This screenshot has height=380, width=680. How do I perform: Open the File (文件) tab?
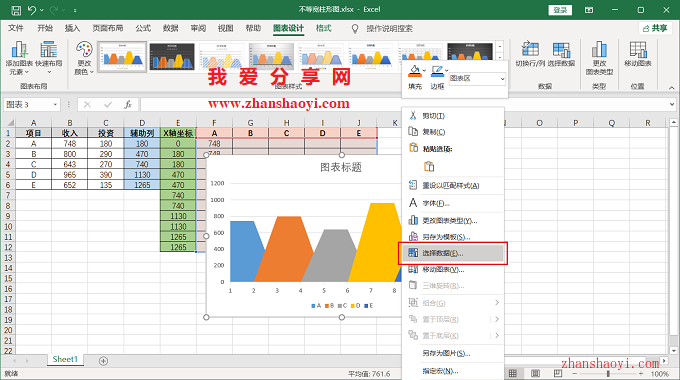click(x=16, y=28)
